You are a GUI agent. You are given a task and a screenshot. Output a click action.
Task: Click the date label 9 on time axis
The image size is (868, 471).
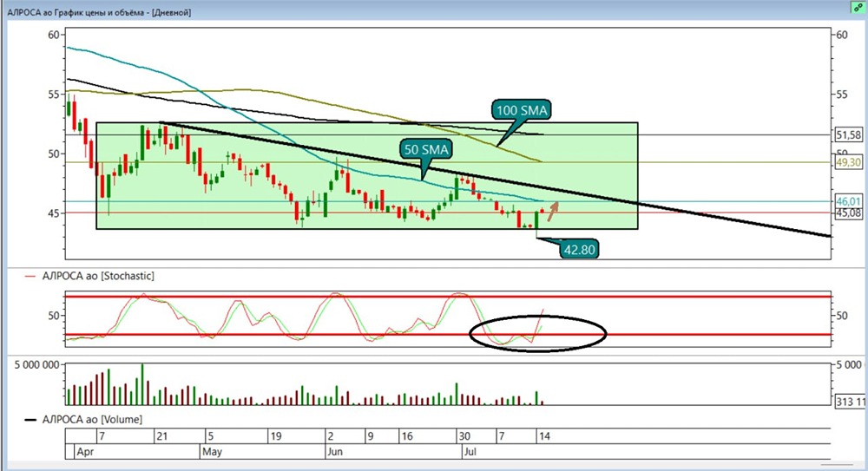coord(371,436)
